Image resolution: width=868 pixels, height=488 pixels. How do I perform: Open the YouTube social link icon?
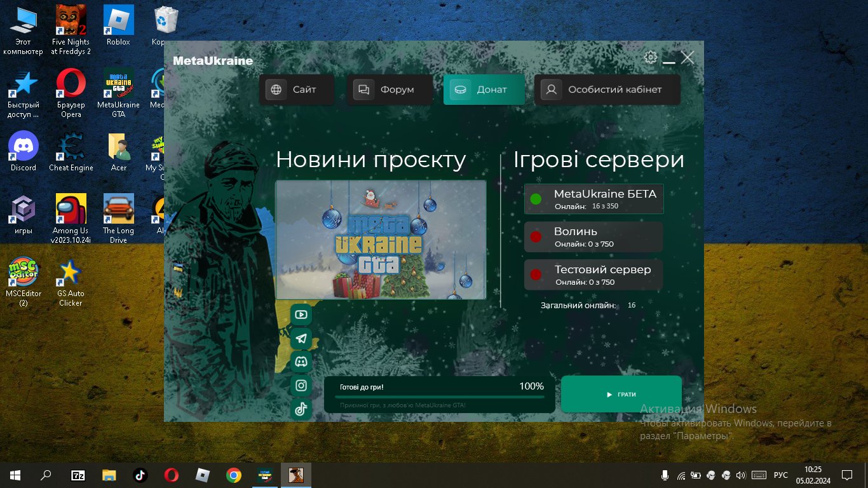(x=301, y=315)
